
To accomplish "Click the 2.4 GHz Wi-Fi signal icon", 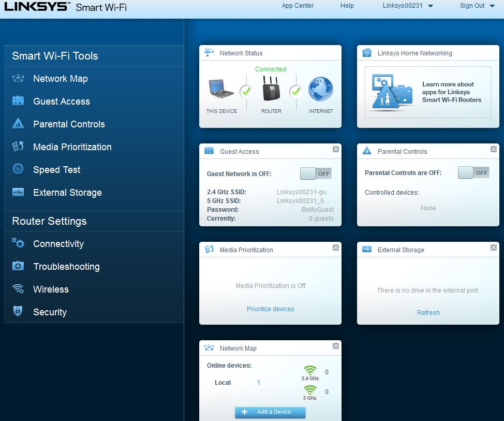I will point(310,370).
